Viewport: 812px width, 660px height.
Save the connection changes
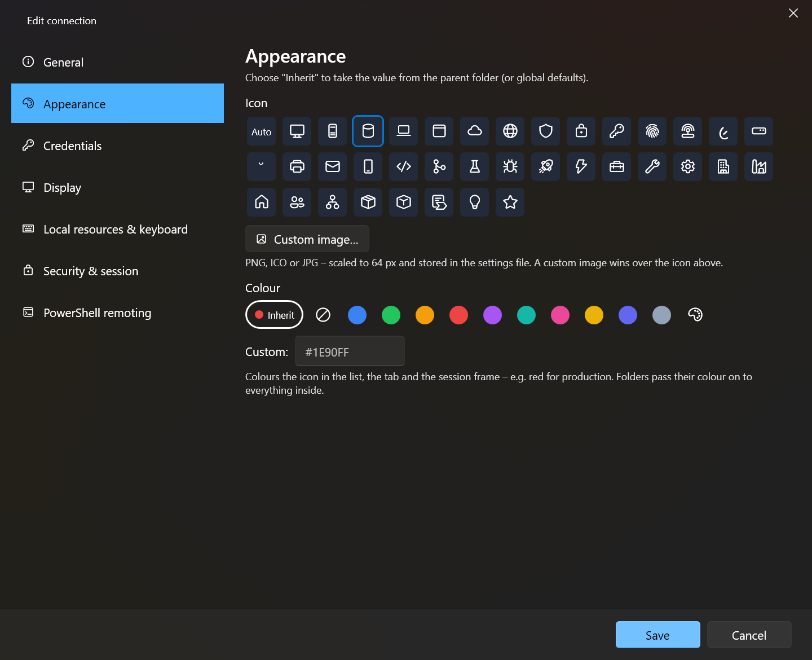tap(658, 635)
